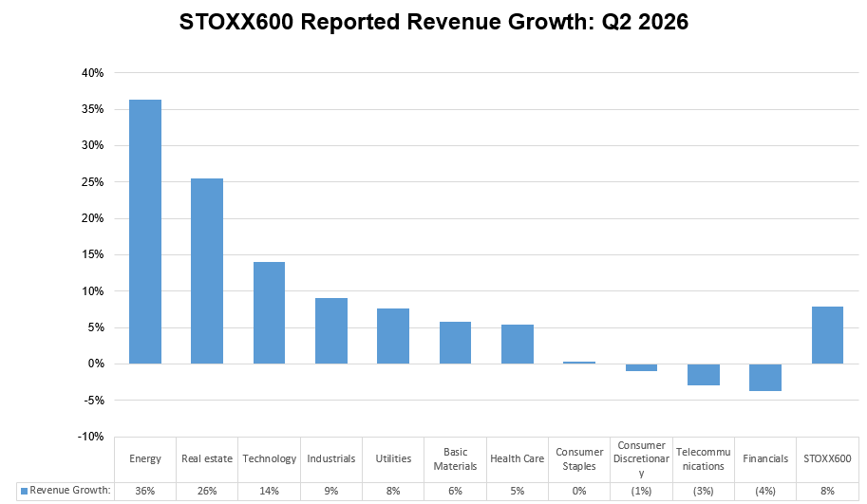Screen dimensions: 867x504
Task: Click the 'Energy' category label
Action: [145, 458]
